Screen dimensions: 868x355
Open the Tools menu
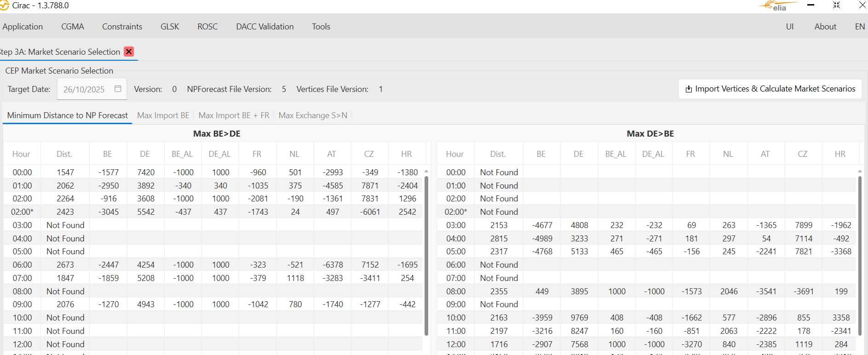321,27
